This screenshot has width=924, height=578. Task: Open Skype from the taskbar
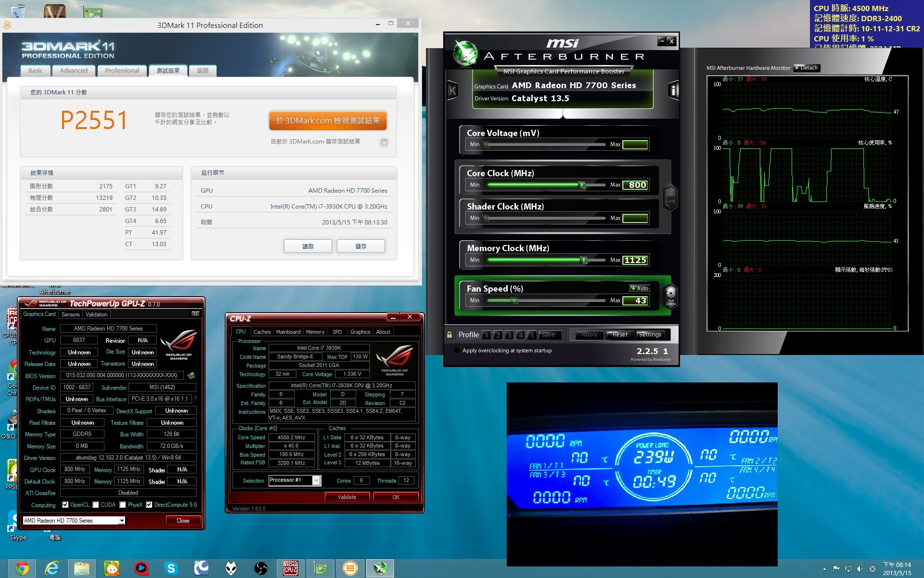click(171, 568)
